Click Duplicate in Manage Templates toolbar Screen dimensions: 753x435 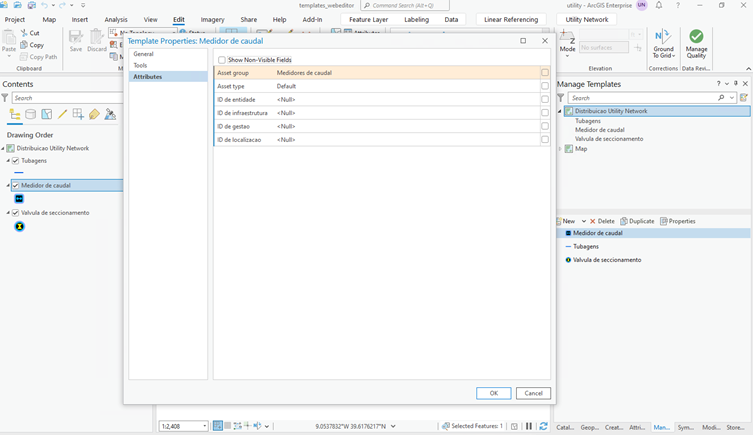(x=637, y=221)
